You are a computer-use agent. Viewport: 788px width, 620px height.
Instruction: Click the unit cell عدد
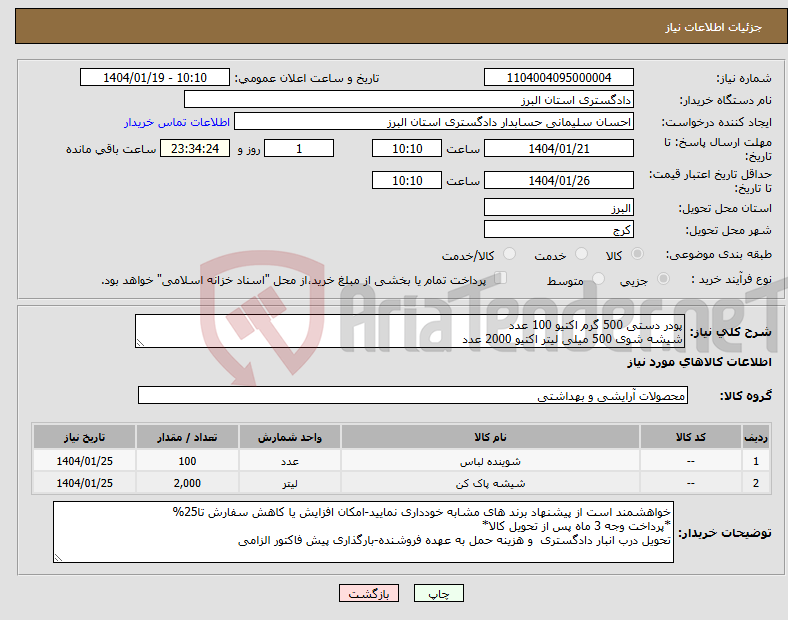289,461
